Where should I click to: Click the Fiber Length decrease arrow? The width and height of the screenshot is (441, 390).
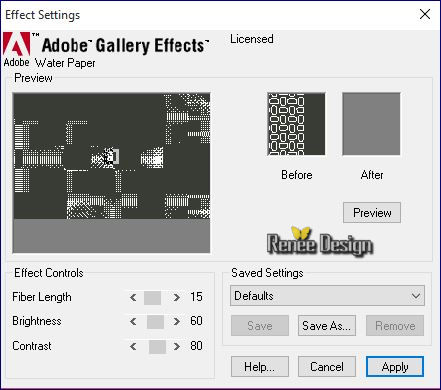tap(133, 297)
